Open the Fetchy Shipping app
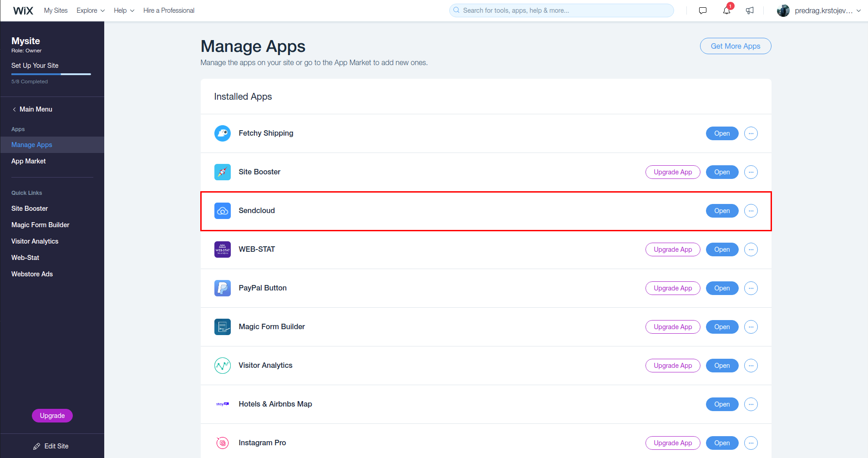The image size is (868, 458). pos(722,133)
